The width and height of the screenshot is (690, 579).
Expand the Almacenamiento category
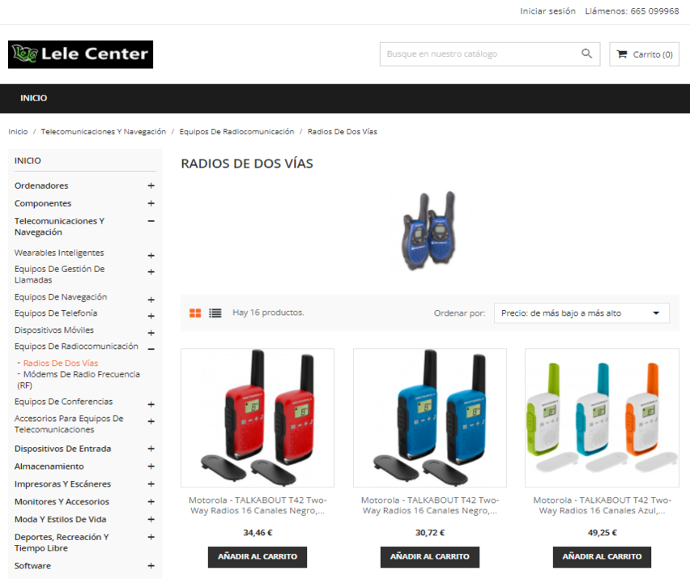tap(151, 466)
